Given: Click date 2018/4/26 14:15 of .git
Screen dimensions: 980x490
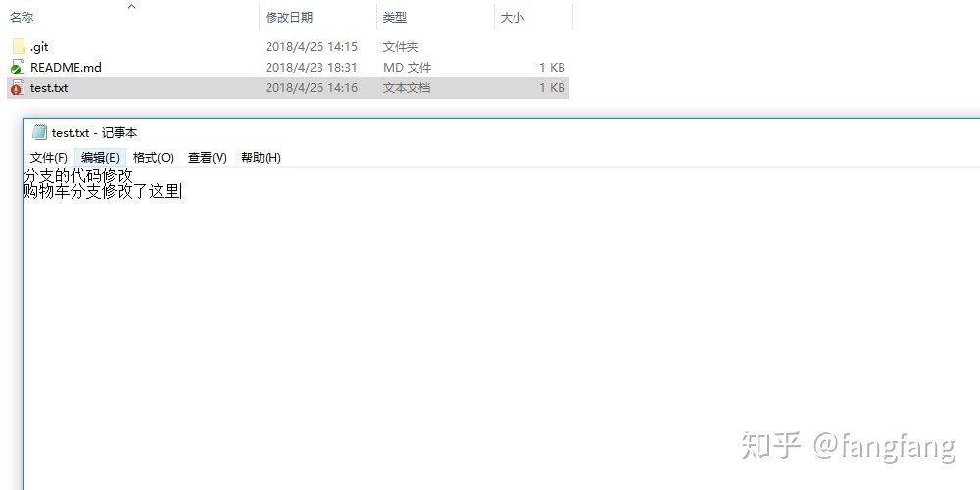Looking at the screenshot, I should pyautogui.click(x=312, y=47).
